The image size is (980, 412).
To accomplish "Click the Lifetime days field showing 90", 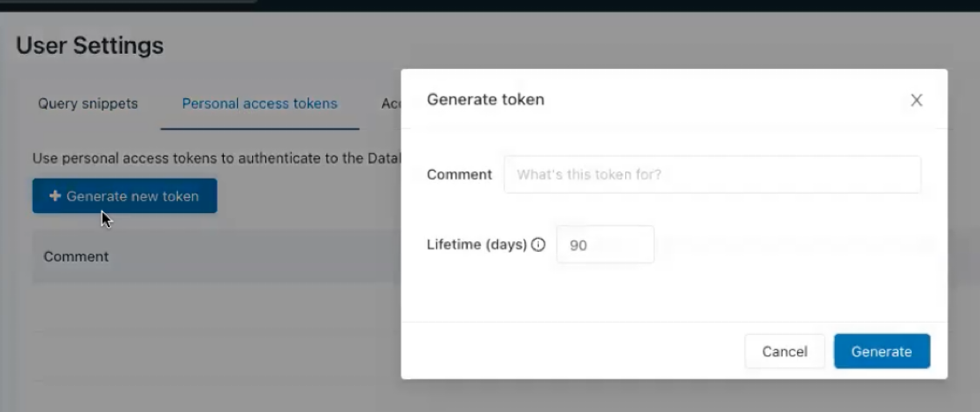I will (x=605, y=245).
